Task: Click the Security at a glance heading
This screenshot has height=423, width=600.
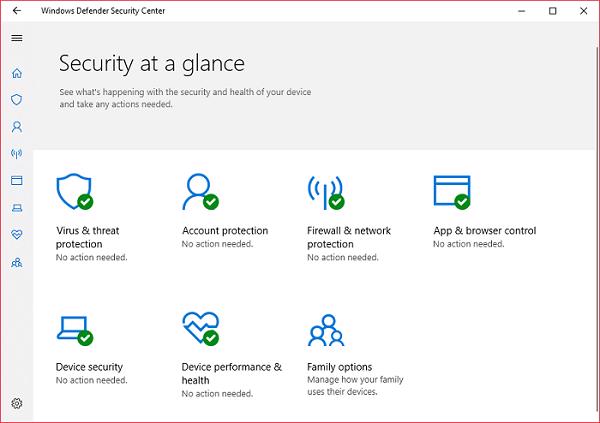Action: (x=152, y=64)
